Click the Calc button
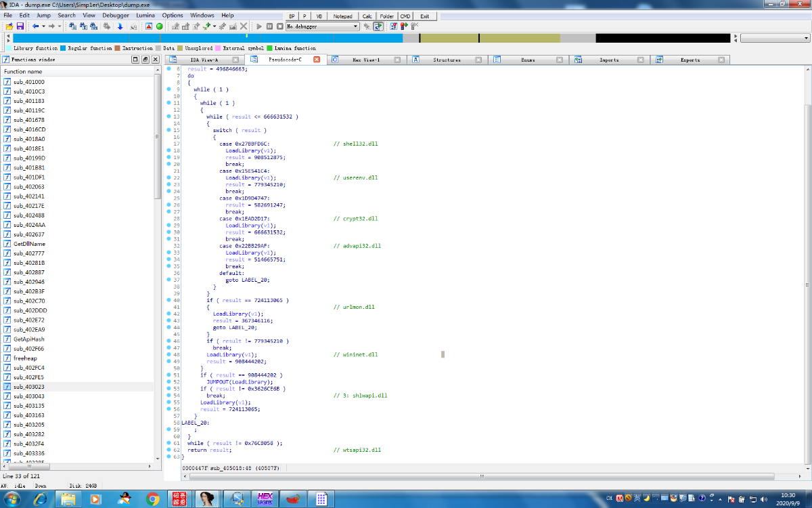 coord(367,16)
